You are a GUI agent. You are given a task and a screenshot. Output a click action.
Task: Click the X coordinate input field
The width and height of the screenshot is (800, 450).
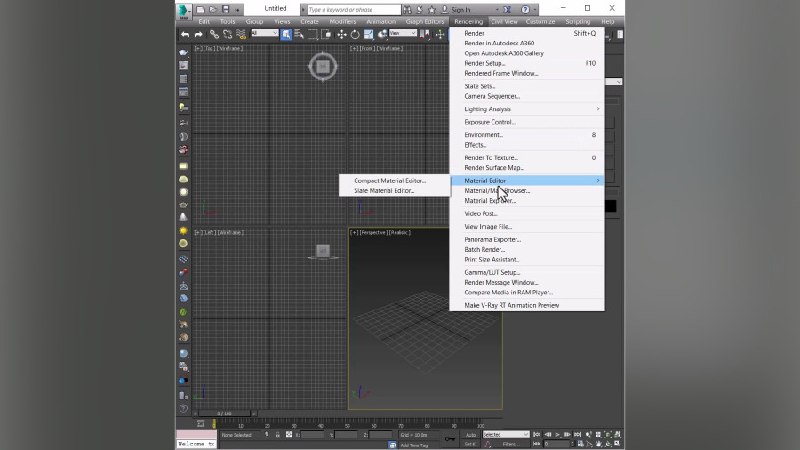pyautogui.click(x=313, y=435)
